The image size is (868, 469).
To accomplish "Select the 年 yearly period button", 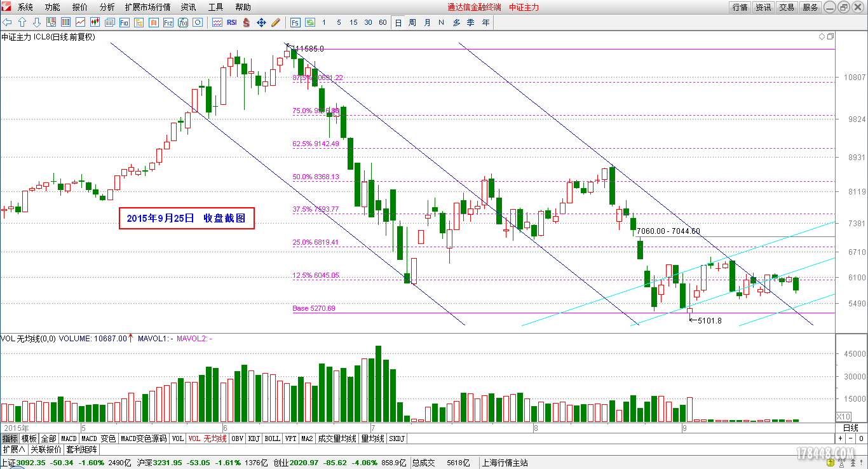I will (485, 22).
